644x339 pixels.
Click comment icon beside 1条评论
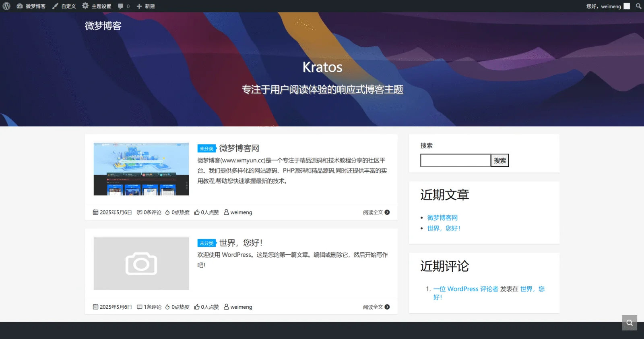139,307
